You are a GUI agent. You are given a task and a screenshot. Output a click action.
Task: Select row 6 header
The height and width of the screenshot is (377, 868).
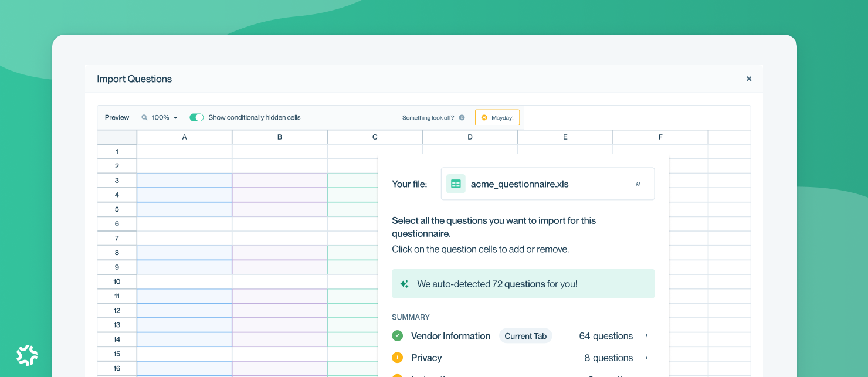[117, 224]
